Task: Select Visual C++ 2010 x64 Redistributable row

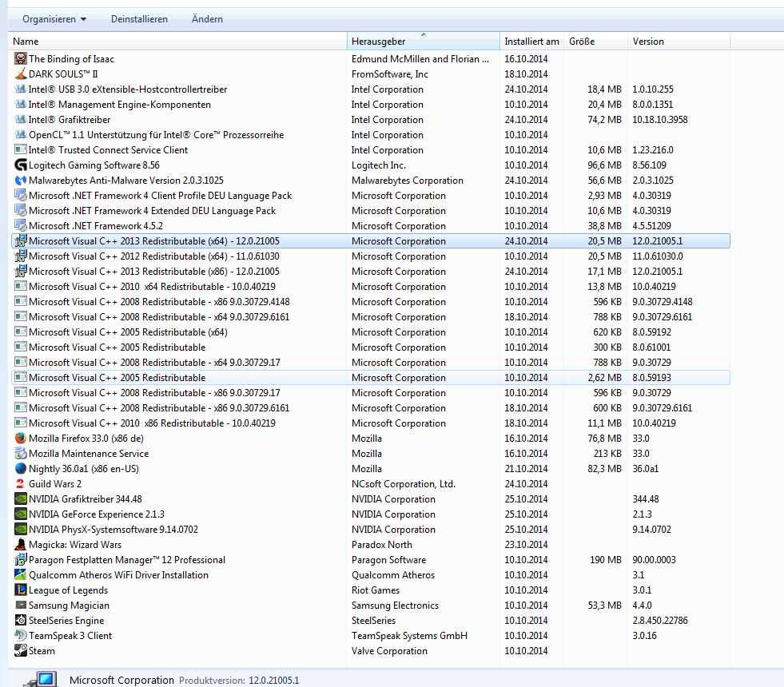Action: coord(371,287)
